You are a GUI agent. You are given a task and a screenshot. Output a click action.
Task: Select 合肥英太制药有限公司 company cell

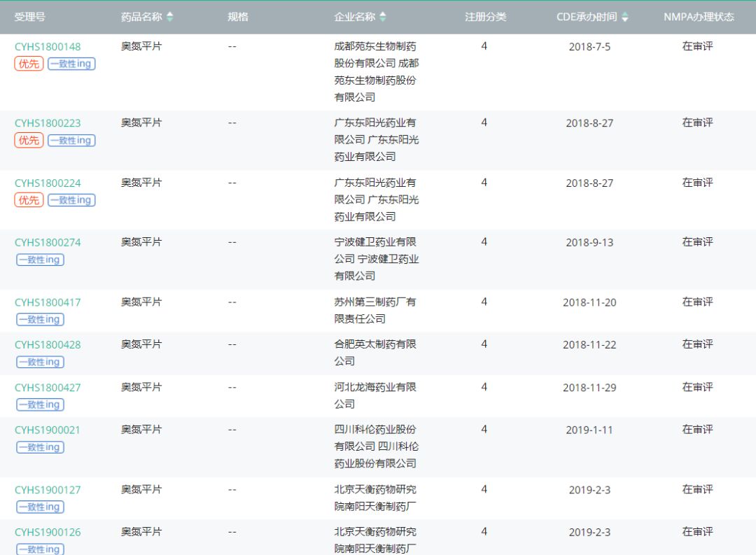(x=375, y=353)
